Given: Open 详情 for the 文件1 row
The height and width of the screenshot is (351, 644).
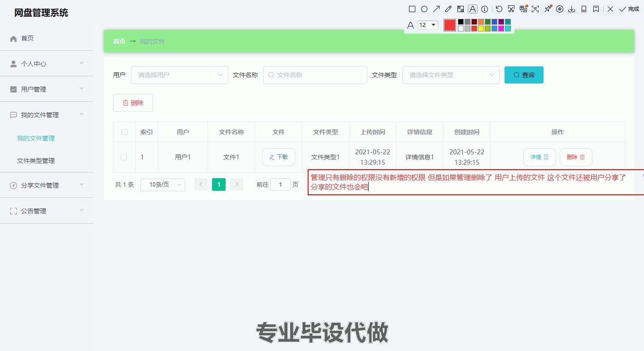Looking at the screenshot, I should click(x=540, y=157).
